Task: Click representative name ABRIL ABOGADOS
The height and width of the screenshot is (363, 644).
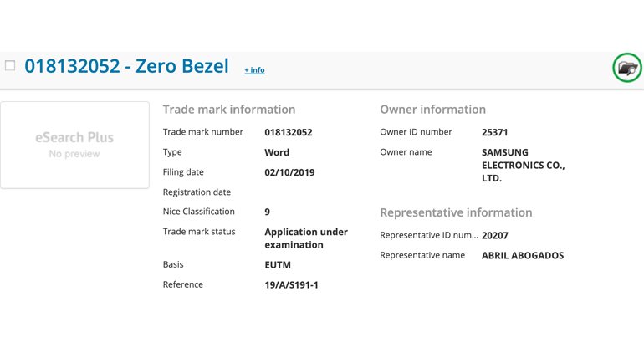Action: click(x=523, y=256)
